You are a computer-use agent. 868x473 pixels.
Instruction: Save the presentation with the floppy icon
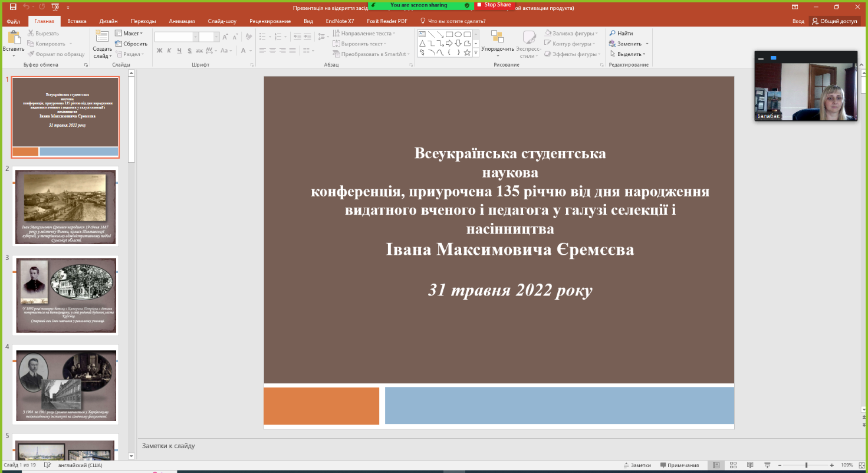point(13,7)
